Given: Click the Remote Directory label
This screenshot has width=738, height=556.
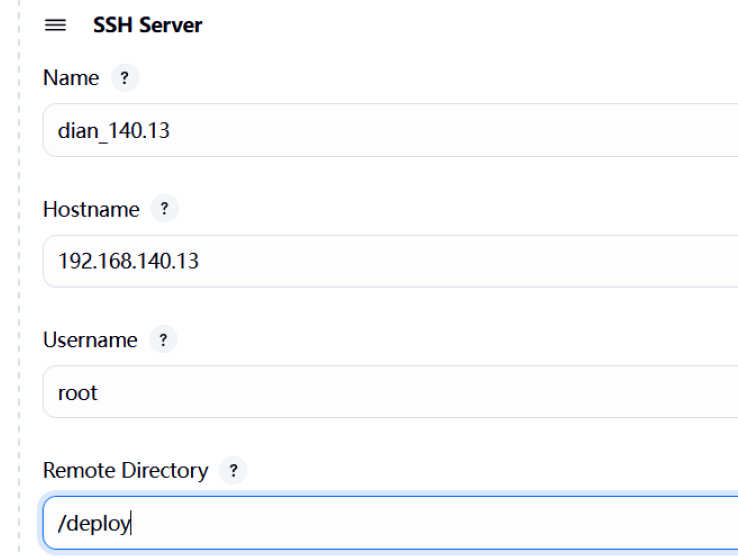Looking at the screenshot, I should tap(126, 470).
